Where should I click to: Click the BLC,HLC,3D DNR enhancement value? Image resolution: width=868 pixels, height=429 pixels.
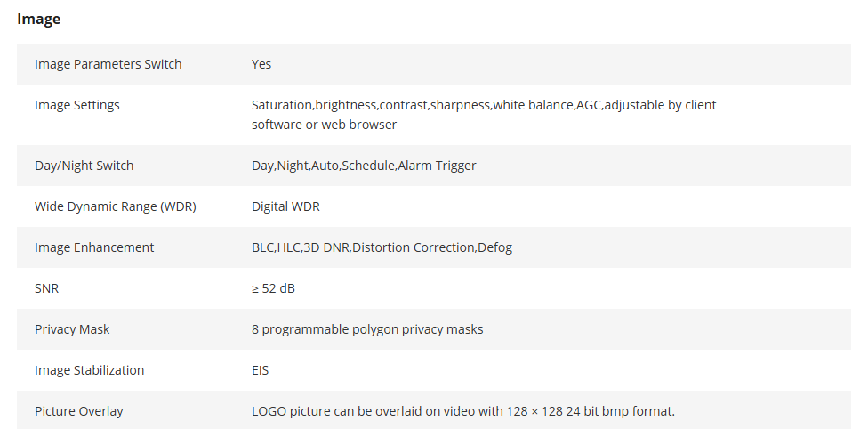(382, 247)
